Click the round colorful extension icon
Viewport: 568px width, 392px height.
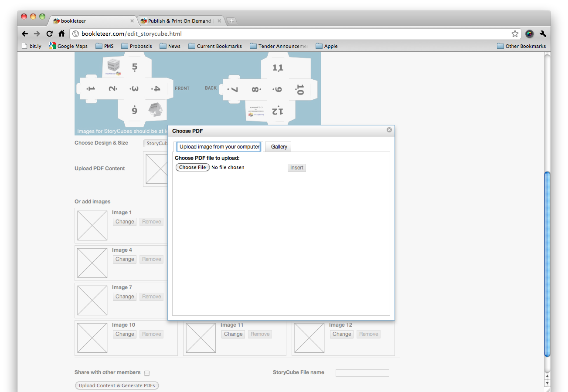(x=530, y=34)
